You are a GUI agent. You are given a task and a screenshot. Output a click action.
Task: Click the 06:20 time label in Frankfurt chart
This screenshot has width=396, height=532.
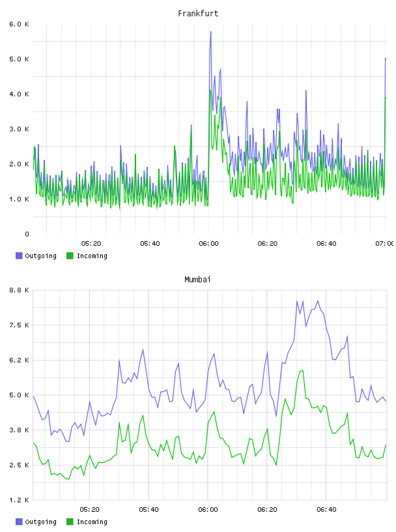[268, 243]
